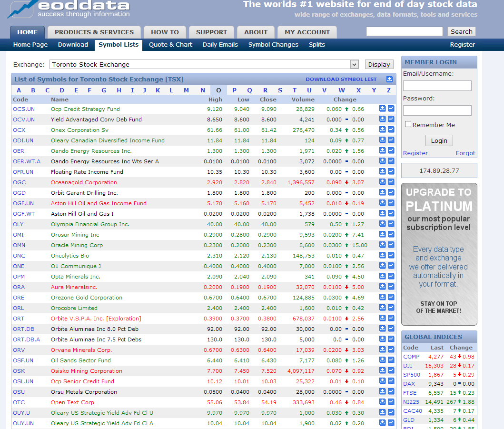The image size is (504, 429).
Task: Open chart icon for ONE row
Action: [x=391, y=266]
